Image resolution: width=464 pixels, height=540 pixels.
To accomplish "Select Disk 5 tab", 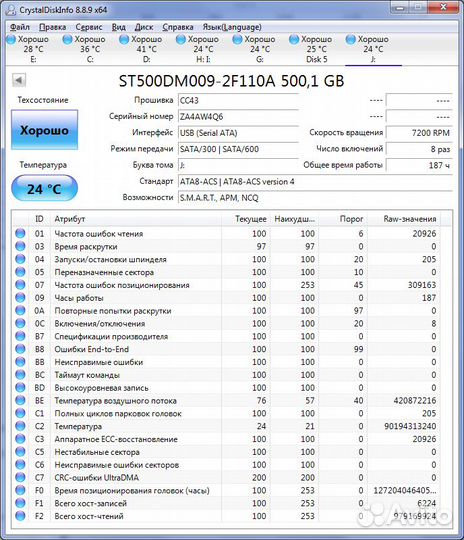I will click(x=311, y=49).
